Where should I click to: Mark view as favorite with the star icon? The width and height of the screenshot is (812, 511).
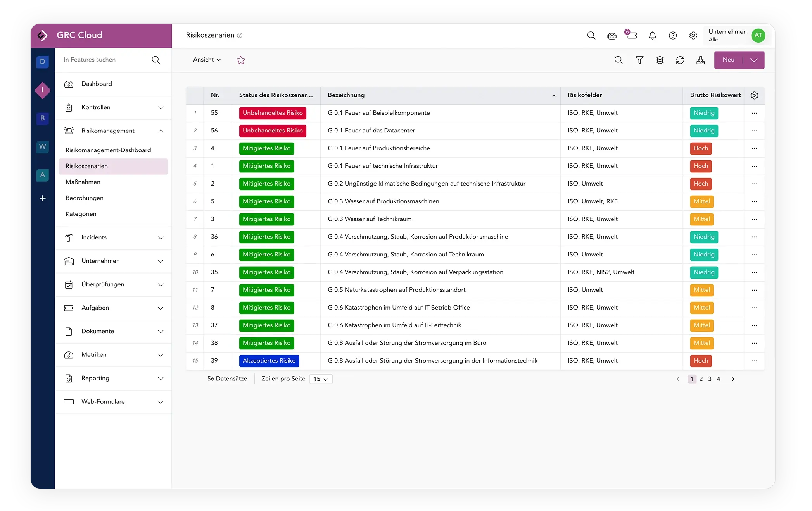pos(241,60)
